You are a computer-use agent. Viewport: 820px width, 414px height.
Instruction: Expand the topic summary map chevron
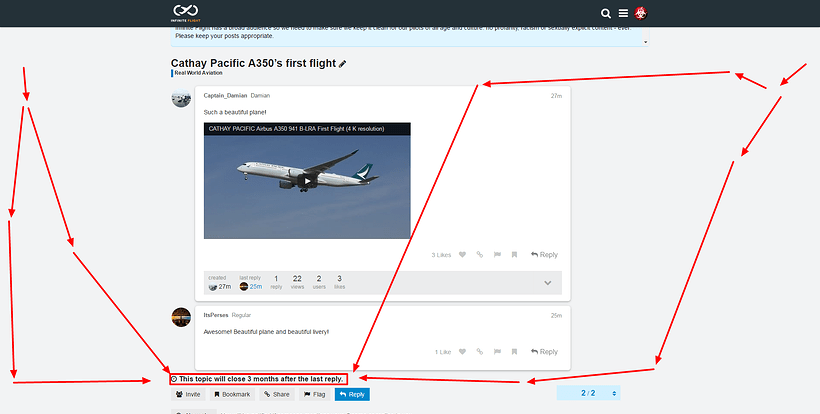point(548,283)
